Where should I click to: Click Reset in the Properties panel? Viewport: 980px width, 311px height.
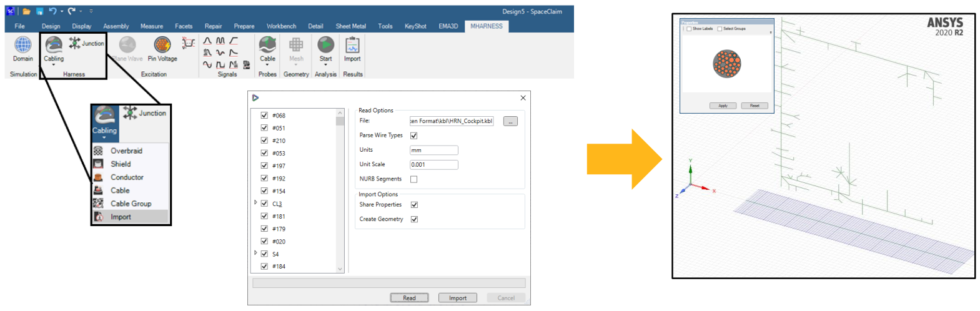tap(755, 106)
